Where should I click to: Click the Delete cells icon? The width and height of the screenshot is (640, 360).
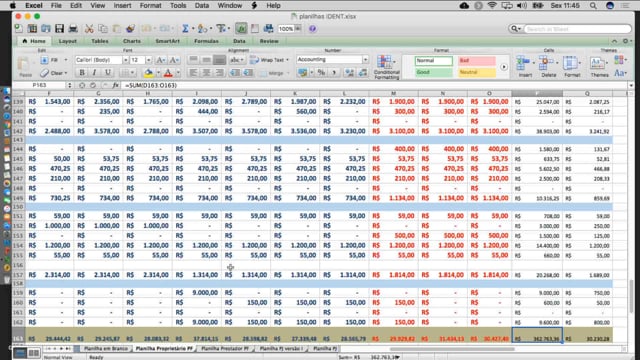(548, 67)
